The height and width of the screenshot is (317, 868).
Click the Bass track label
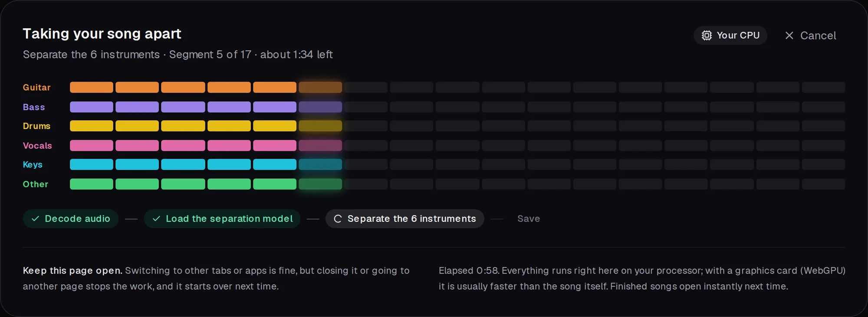pos(34,107)
